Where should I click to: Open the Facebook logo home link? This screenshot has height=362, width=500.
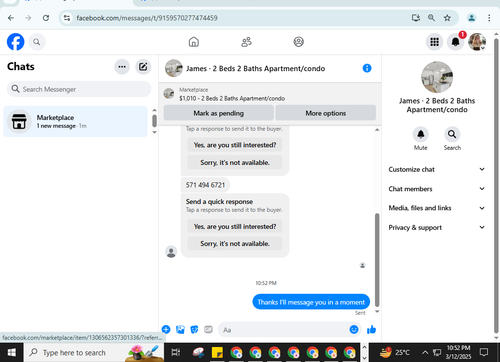click(x=15, y=42)
